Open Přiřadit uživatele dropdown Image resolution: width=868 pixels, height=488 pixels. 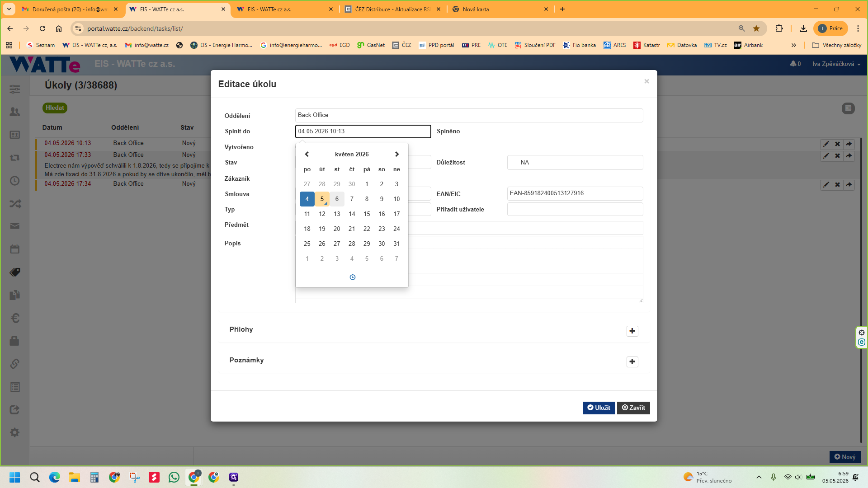tap(575, 209)
